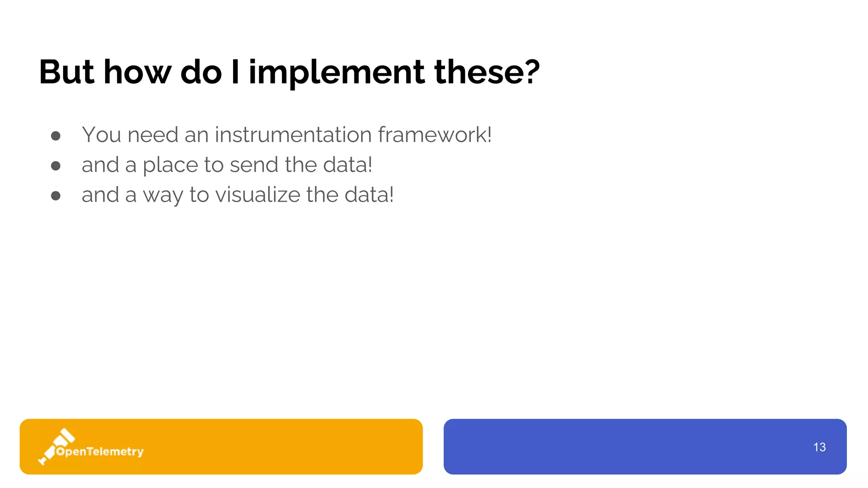Click the third bullet point dot
The width and height of the screenshot is (868, 488).
(x=56, y=196)
